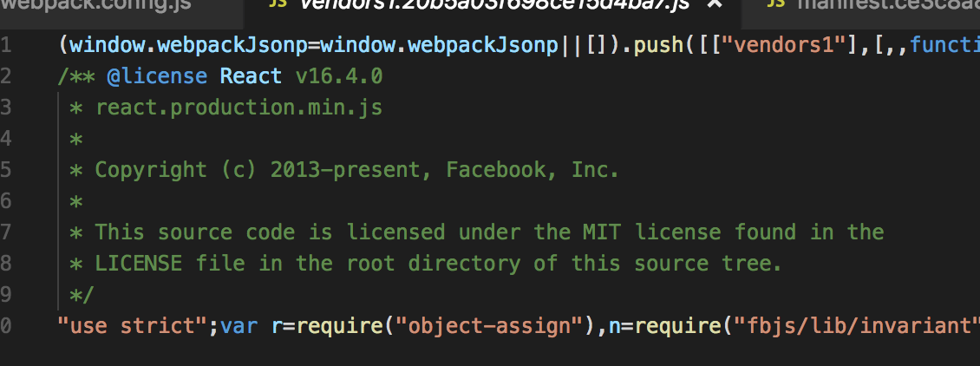Screen dimensions: 980x366
Task: Click the JS file icon on the vendors1 tab
Action: tap(277, 3)
